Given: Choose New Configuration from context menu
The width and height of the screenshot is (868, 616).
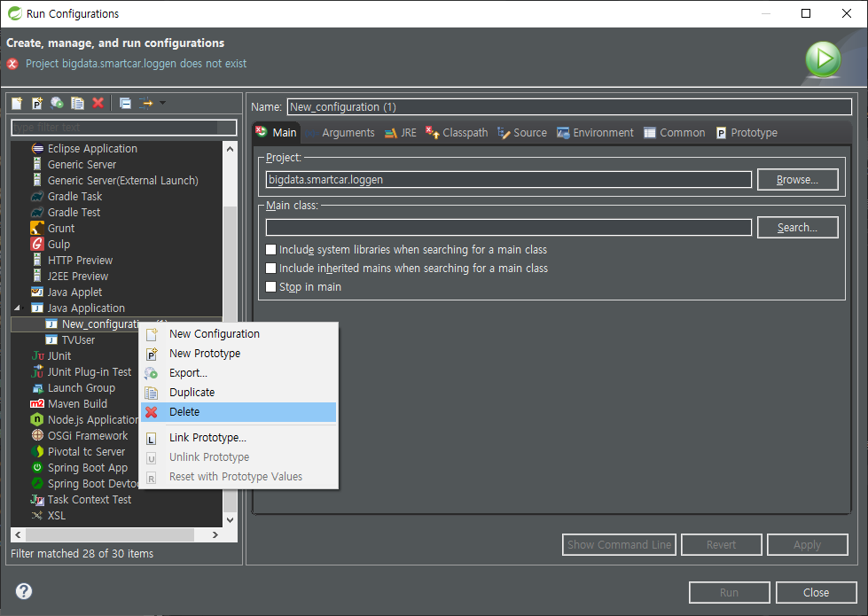Looking at the screenshot, I should [239, 334].
